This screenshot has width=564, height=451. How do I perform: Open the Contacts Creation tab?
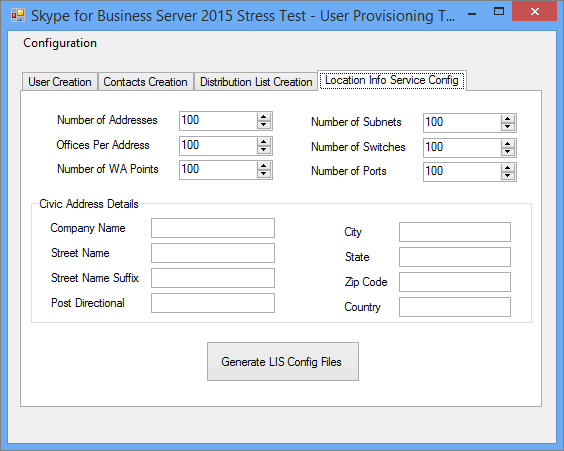point(145,82)
